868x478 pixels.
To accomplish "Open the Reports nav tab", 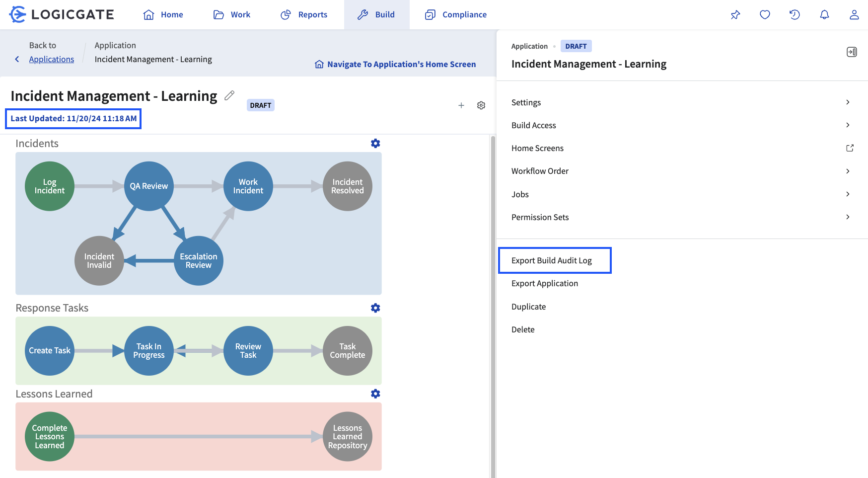I will 304,14.
